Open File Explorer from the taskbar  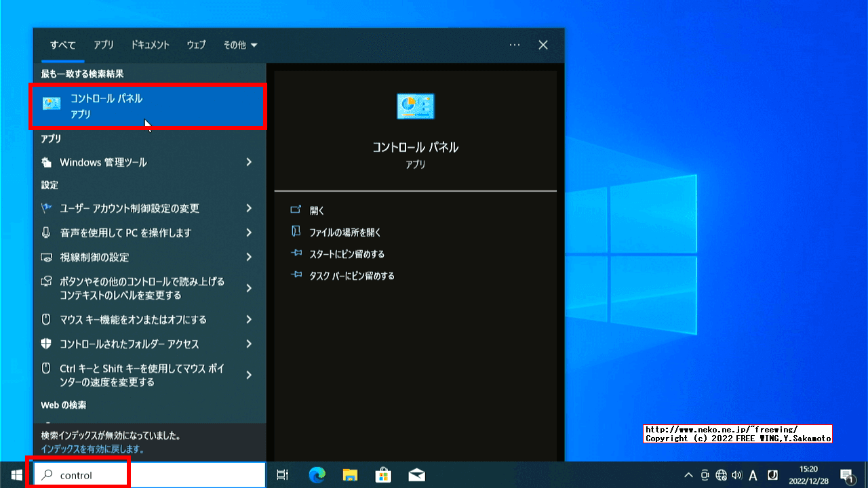(x=350, y=475)
